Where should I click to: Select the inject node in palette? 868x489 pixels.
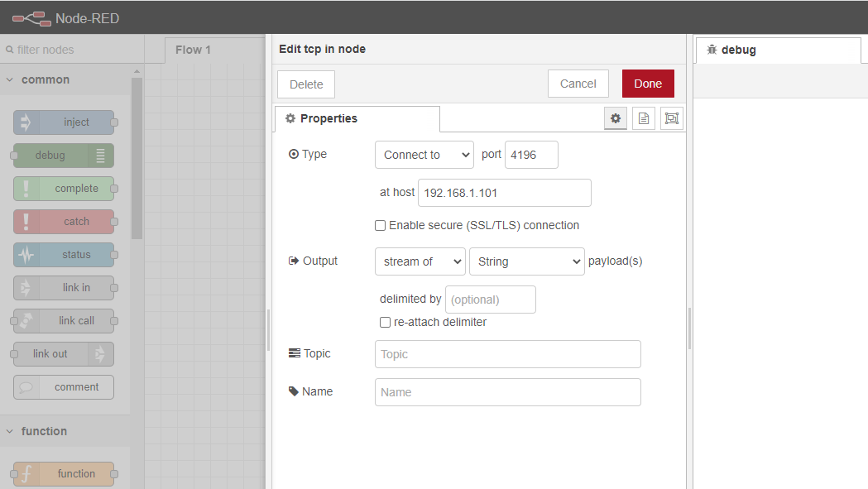pos(65,122)
